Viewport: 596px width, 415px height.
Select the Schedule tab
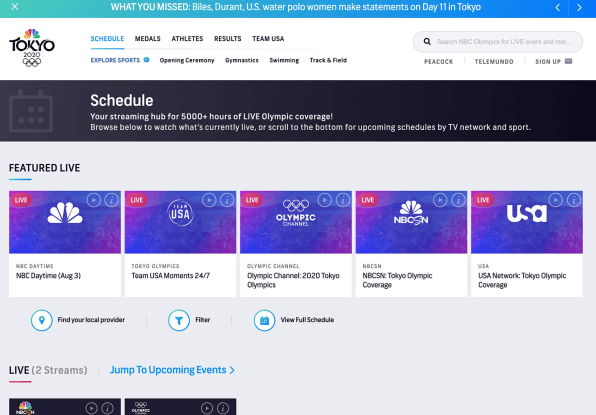pos(107,39)
